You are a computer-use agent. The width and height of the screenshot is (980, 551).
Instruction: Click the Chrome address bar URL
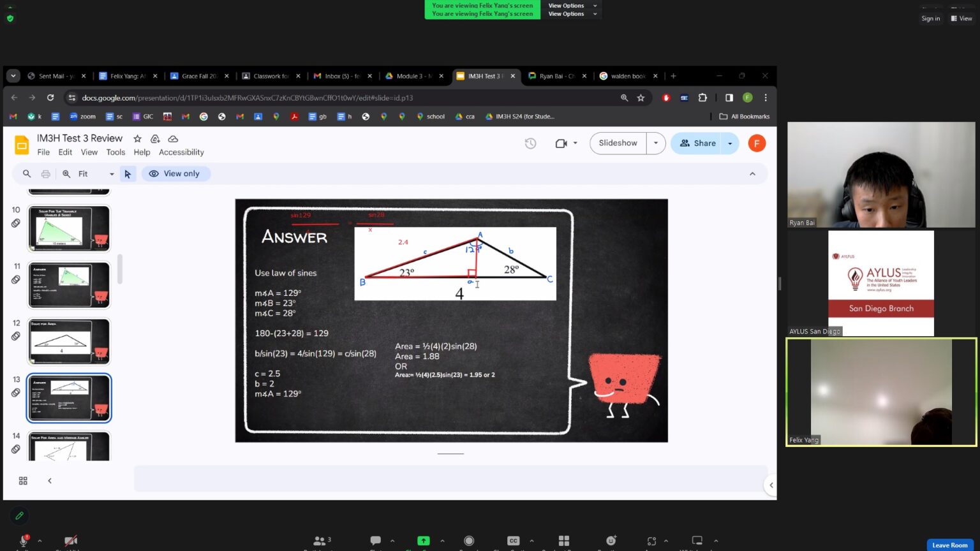point(248,98)
